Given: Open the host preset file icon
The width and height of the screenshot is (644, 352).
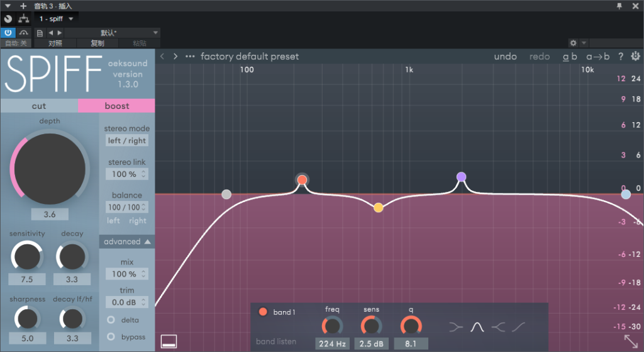Looking at the screenshot, I should coord(40,33).
